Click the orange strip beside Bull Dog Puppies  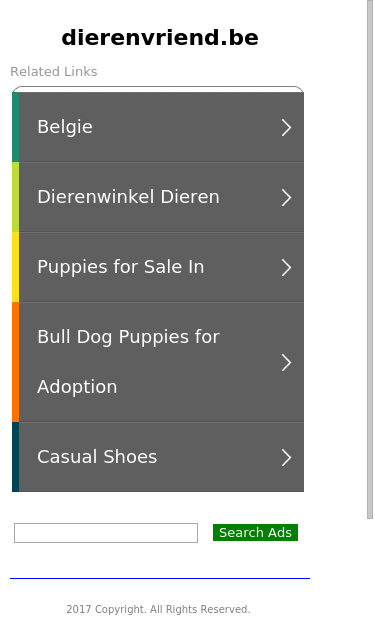16,362
